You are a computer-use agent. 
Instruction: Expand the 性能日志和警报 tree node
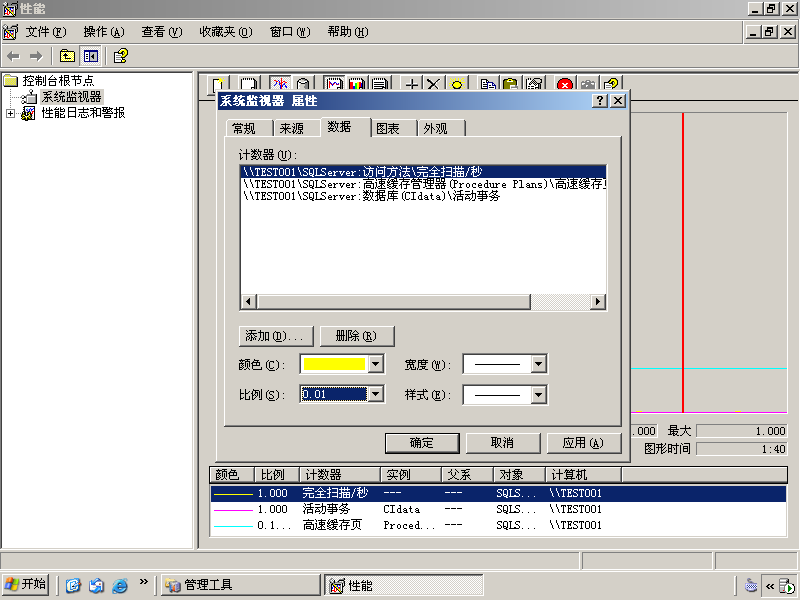10,113
